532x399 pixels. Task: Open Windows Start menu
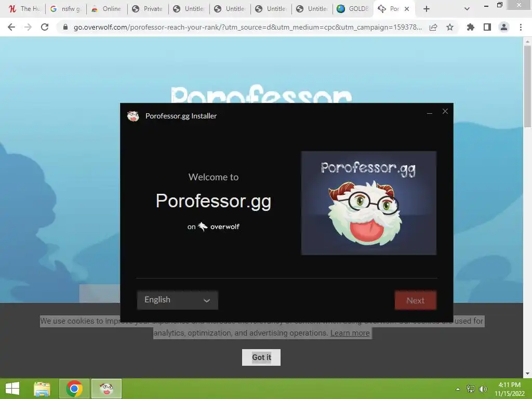click(12, 389)
